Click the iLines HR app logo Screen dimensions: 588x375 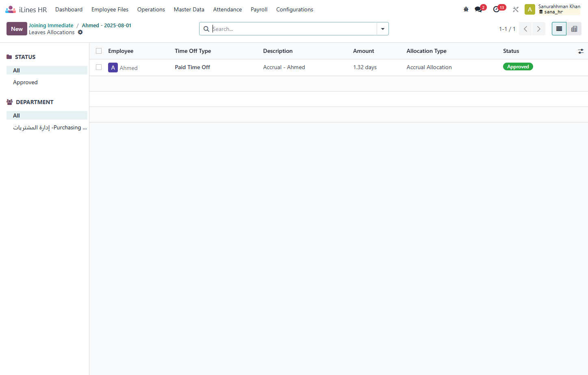(11, 9)
